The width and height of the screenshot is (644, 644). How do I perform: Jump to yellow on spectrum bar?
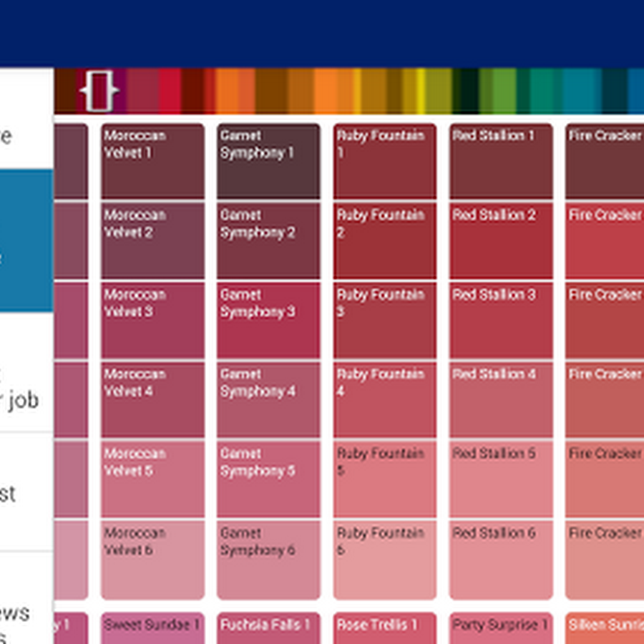pos(421,91)
